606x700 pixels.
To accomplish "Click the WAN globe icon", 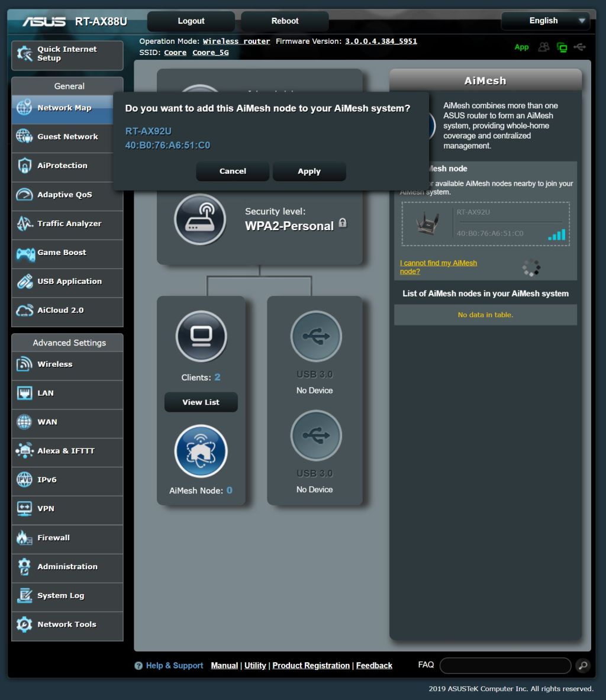I will click(24, 422).
